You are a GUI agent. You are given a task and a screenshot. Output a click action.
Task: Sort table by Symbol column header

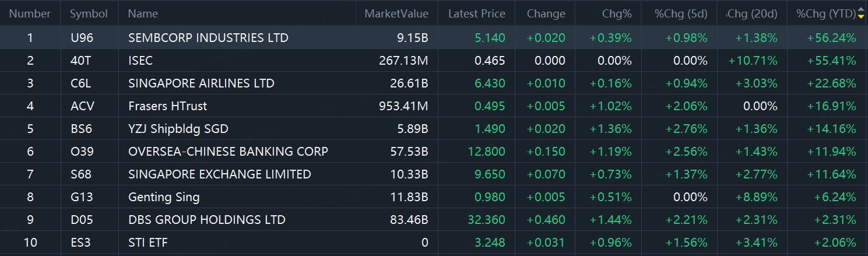(x=89, y=13)
